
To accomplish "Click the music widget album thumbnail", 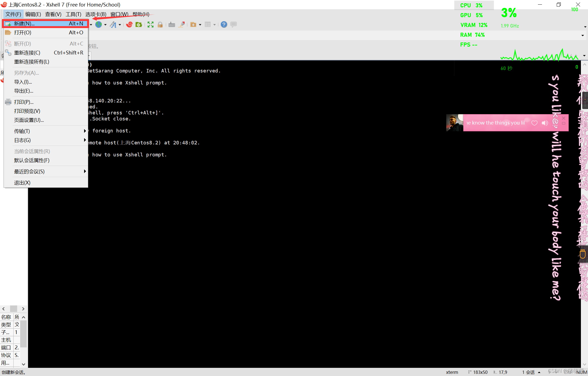I will (454, 123).
